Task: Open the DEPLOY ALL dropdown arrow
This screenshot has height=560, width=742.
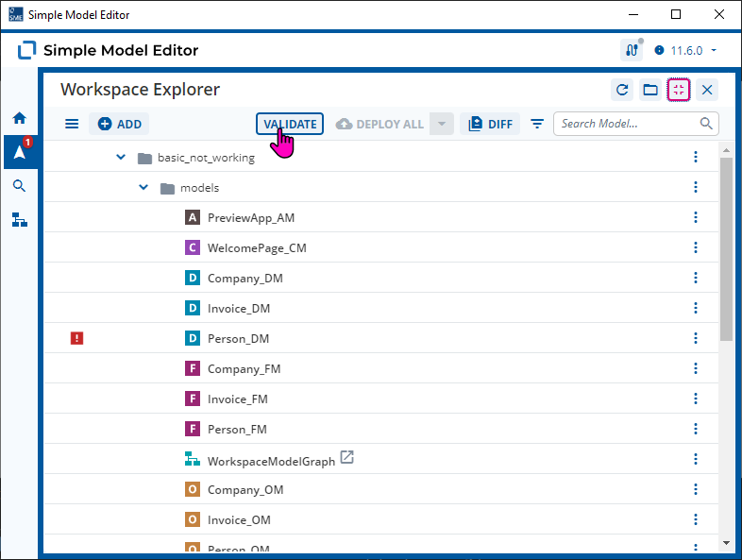Action: [442, 124]
